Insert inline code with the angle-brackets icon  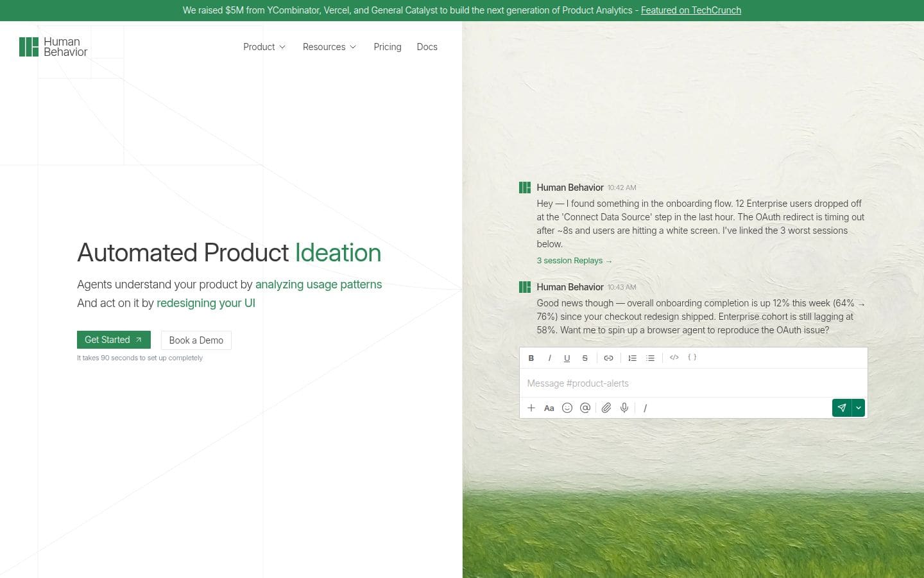674,357
